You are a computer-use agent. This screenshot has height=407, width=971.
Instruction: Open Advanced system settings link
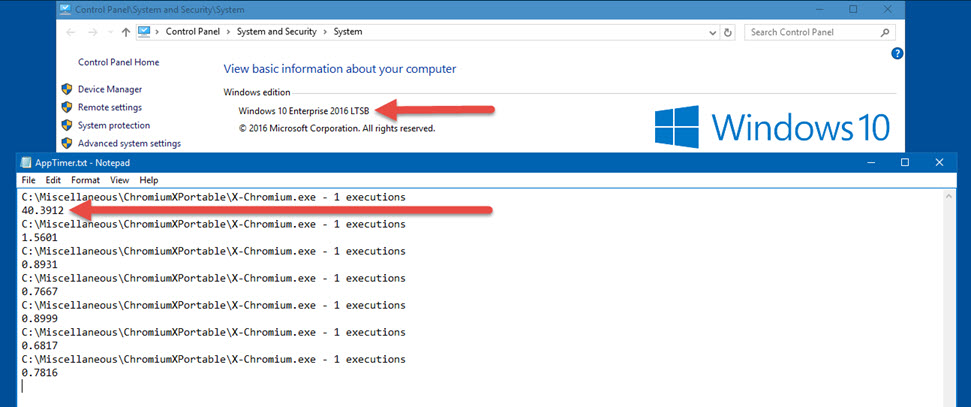[129, 143]
